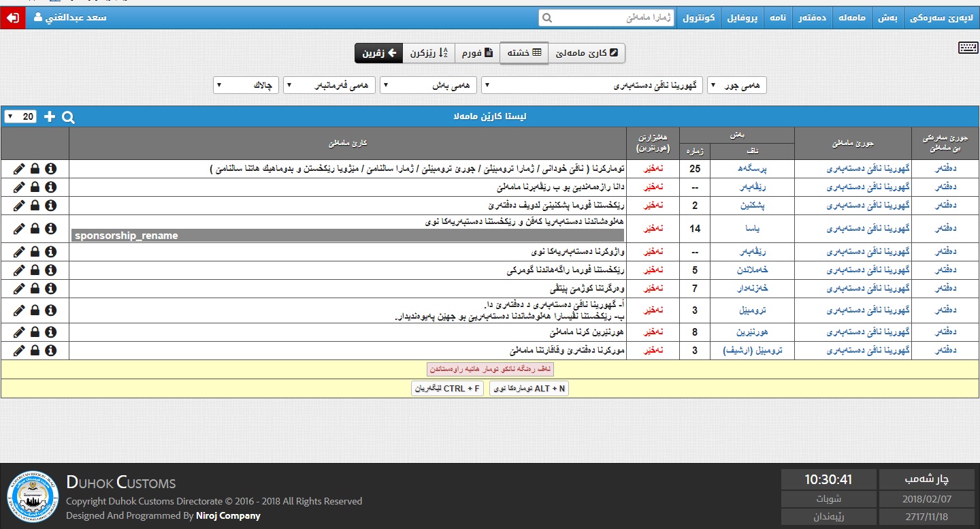
Task: Click the info icon in the هورتێرين row
Action: click(50, 332)
